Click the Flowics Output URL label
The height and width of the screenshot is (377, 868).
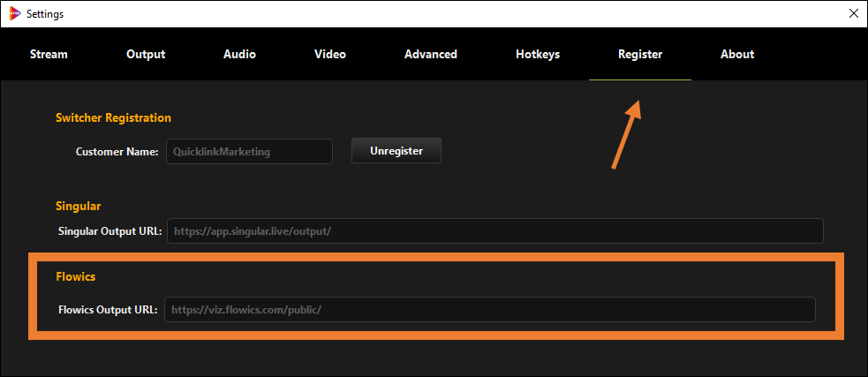[x=109, y=310]
